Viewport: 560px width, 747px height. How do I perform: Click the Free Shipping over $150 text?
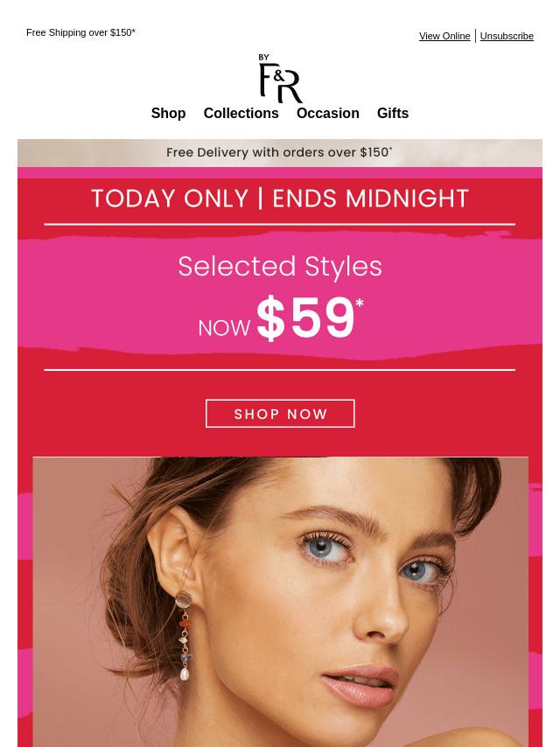(x=80, y=32)
